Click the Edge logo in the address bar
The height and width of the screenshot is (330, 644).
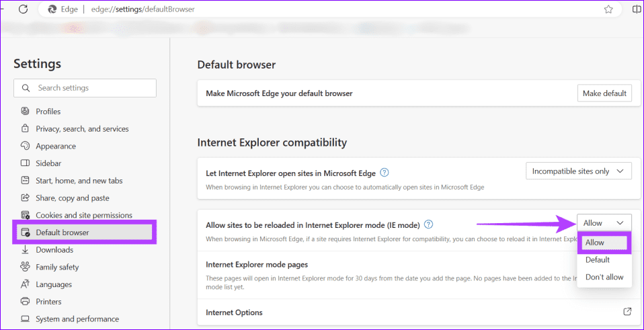point(52,9)
